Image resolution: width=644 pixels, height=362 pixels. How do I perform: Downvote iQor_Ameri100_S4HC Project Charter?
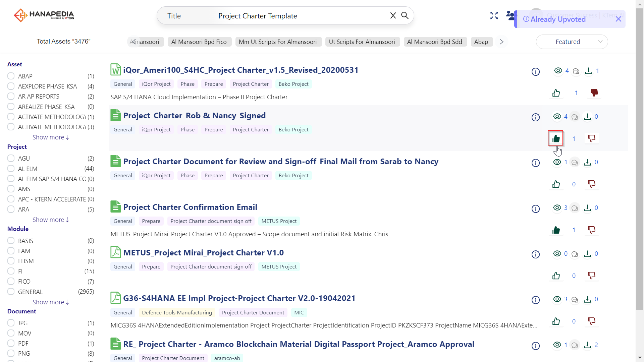point(594,93)
